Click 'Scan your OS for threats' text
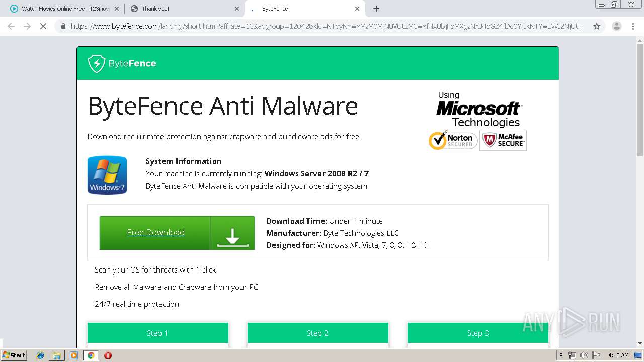This screenshot has width=644, height=362. coord(155,270)
